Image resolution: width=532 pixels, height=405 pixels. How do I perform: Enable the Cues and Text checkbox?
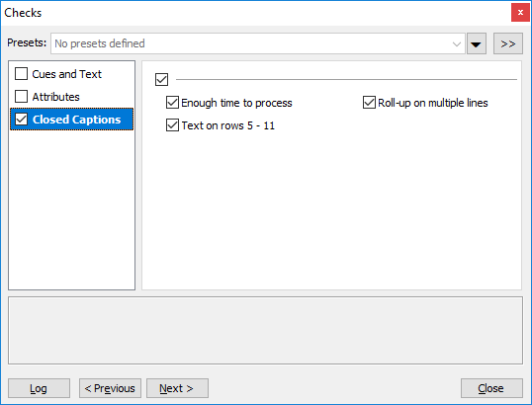pos(21,73)
